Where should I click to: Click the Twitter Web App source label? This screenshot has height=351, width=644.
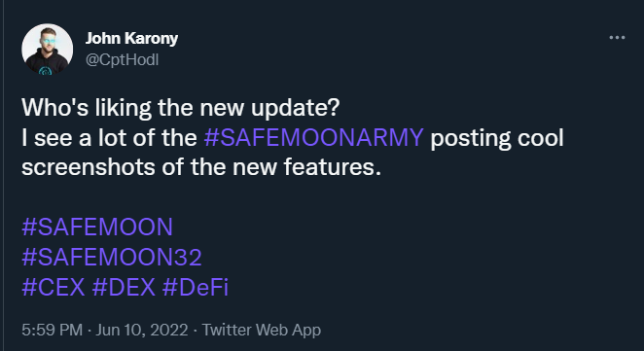262,330
